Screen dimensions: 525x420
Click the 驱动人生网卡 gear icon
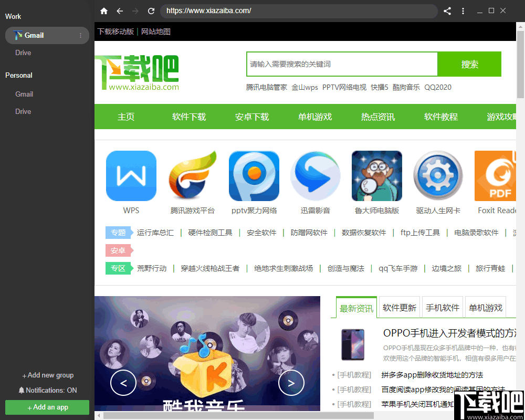438,176
